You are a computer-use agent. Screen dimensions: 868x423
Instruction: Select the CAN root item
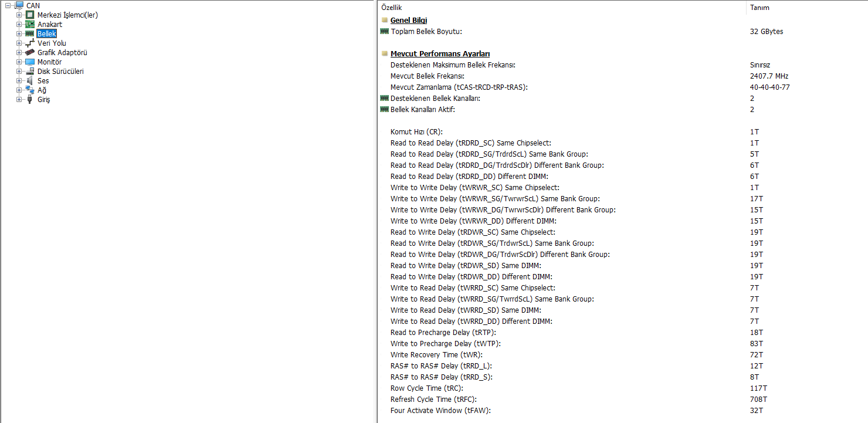pyautogui.click(x=33, y=5)
